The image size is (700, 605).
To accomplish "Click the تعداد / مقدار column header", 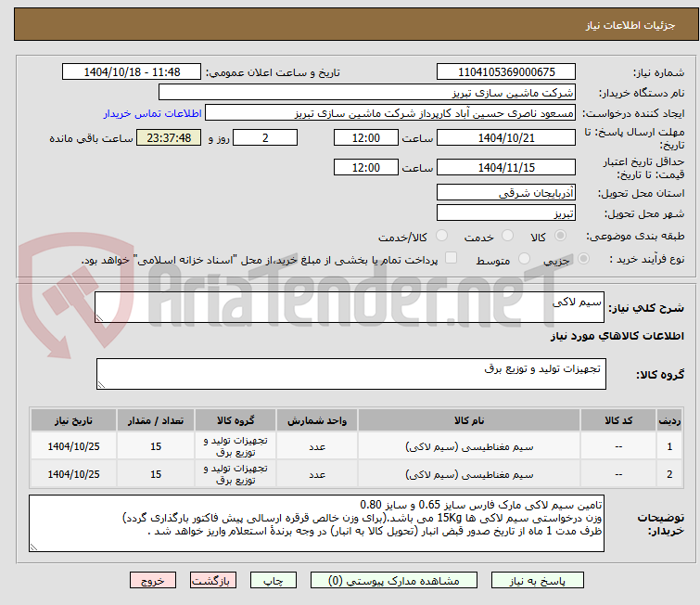I will pyautogui.click(x=156, y=420).
